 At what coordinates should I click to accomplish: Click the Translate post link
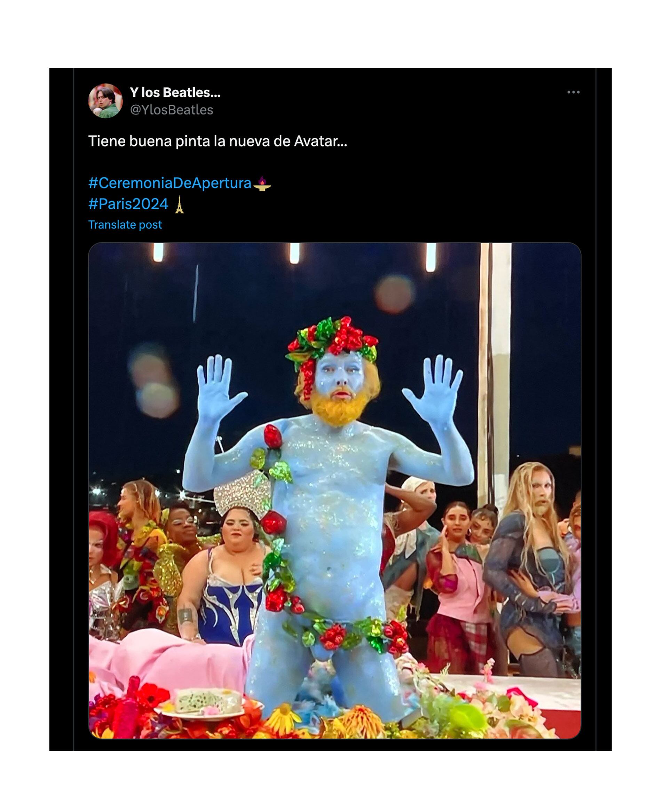(125, 225)
